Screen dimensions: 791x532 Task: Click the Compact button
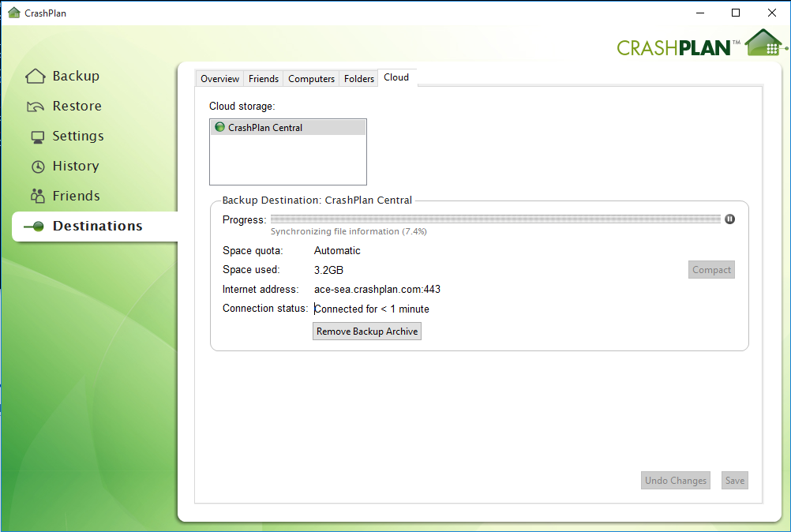click(x=711, y=270)
